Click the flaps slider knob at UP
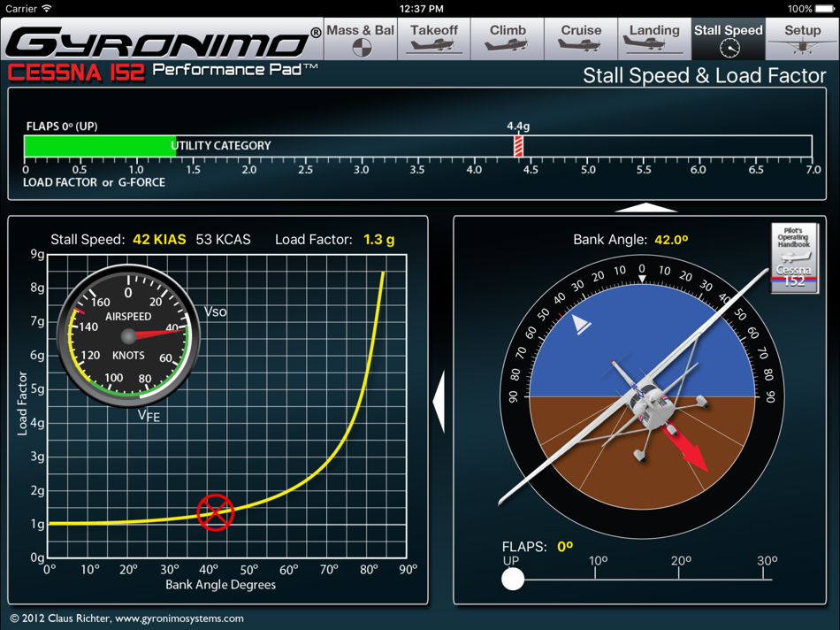Screen dimensions: 840x630 513,579
